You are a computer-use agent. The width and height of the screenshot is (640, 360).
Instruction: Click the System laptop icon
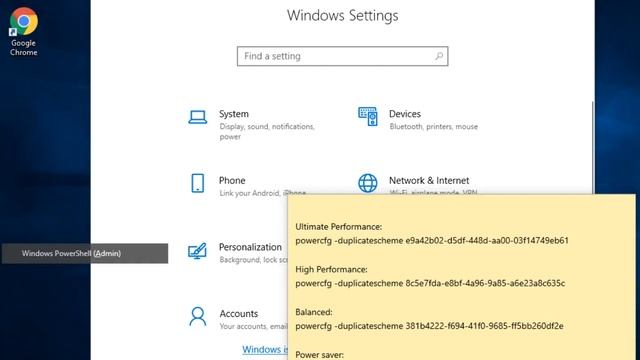(198, 117)
